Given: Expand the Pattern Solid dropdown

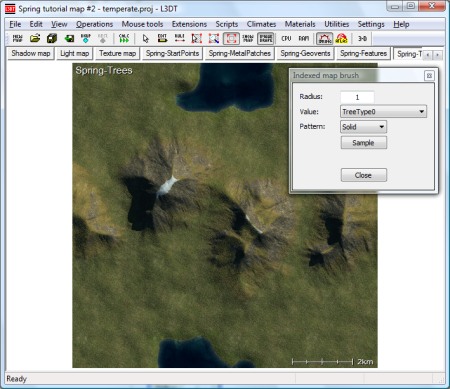Looking at the screenshot, I should (363, 127).
